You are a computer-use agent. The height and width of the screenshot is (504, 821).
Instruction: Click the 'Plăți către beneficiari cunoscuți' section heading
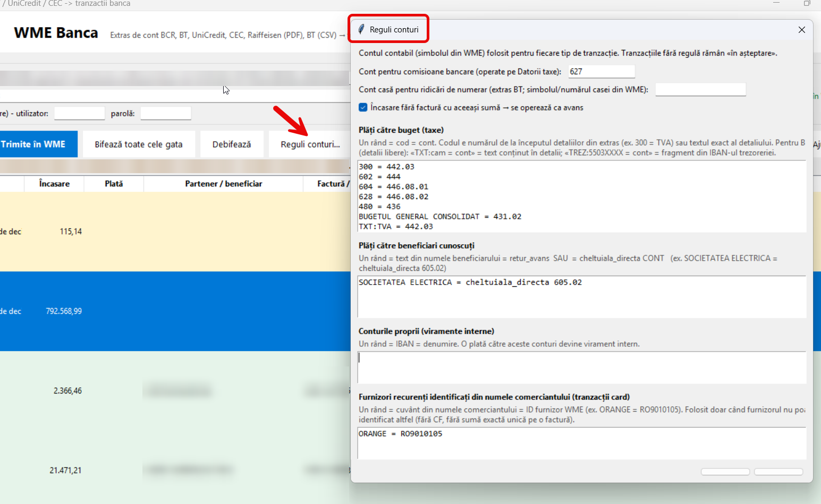point(417,246)
